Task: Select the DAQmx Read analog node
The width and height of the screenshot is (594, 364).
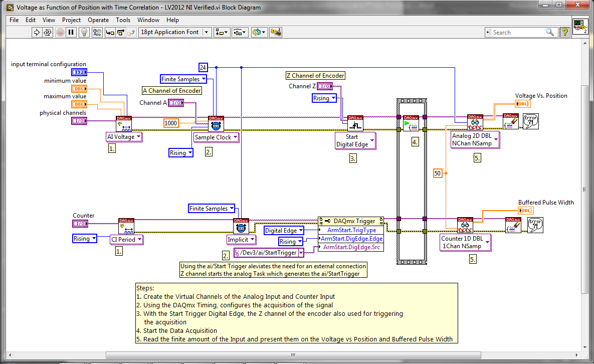Action: click(x=475, y=122)
